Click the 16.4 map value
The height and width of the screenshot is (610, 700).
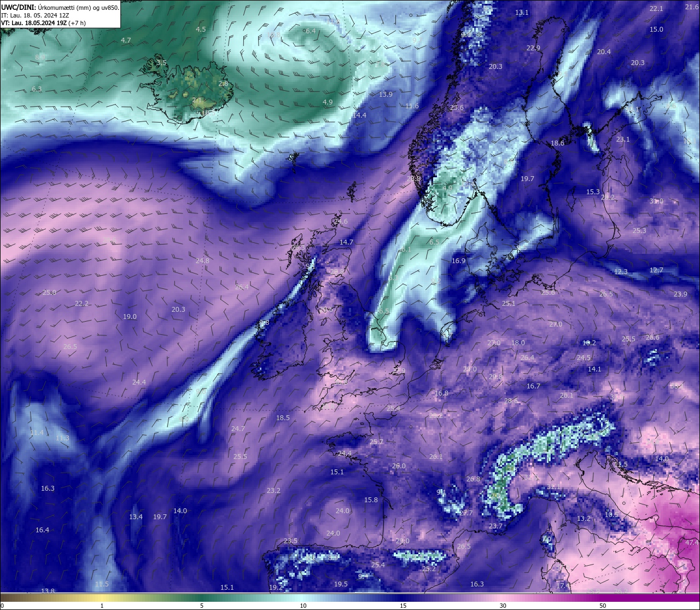pos(42,530)
